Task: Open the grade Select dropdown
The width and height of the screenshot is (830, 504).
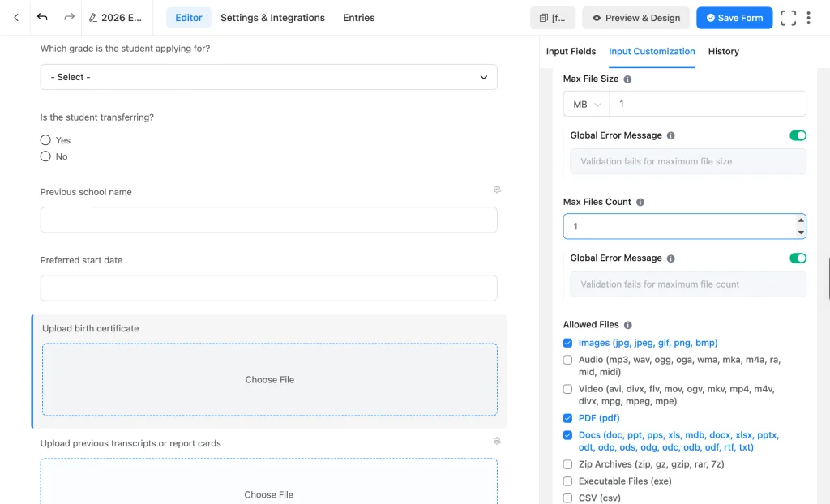Action: (x=269, y=77)
